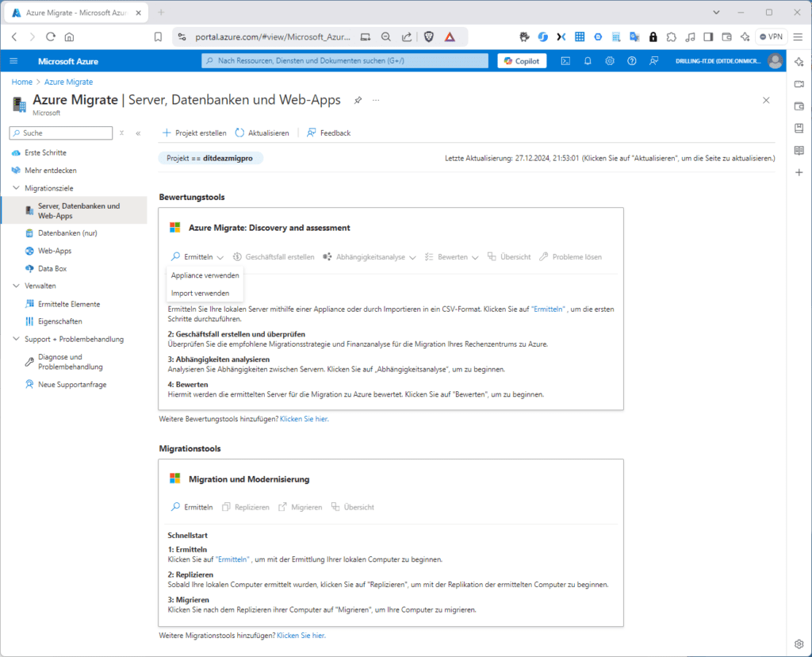The image size is (812, 657).
Task: Open the tab search dropdown arrow
Action: (716, 13)
